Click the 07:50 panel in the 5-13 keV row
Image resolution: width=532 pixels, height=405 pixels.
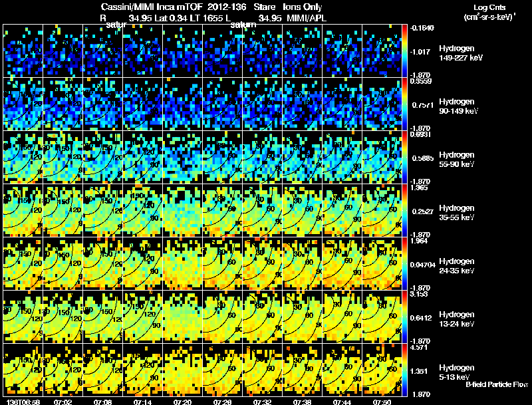pyautogui.click(x=382, y=370)
